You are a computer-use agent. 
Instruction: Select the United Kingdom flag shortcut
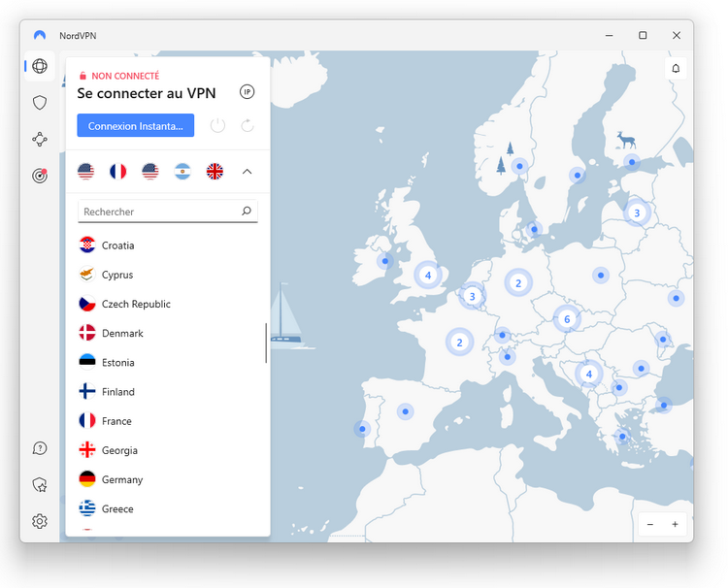point(215,171)
